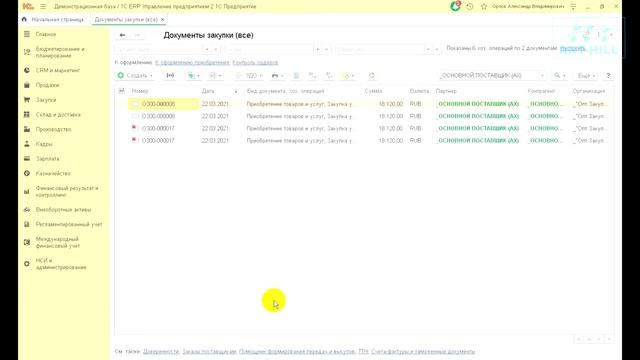
Task: Open the link right of К оформлению приобретения
Action: coord(255,62)
